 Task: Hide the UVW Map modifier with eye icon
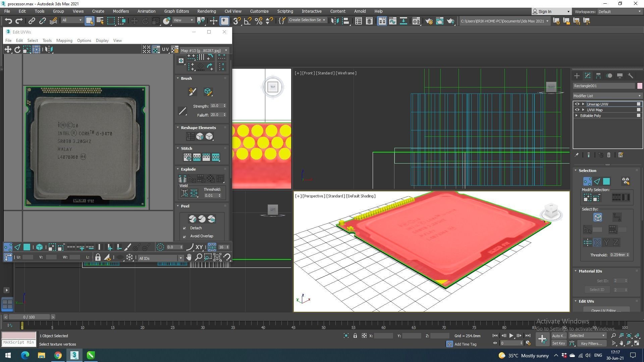(x=577, y=110)
